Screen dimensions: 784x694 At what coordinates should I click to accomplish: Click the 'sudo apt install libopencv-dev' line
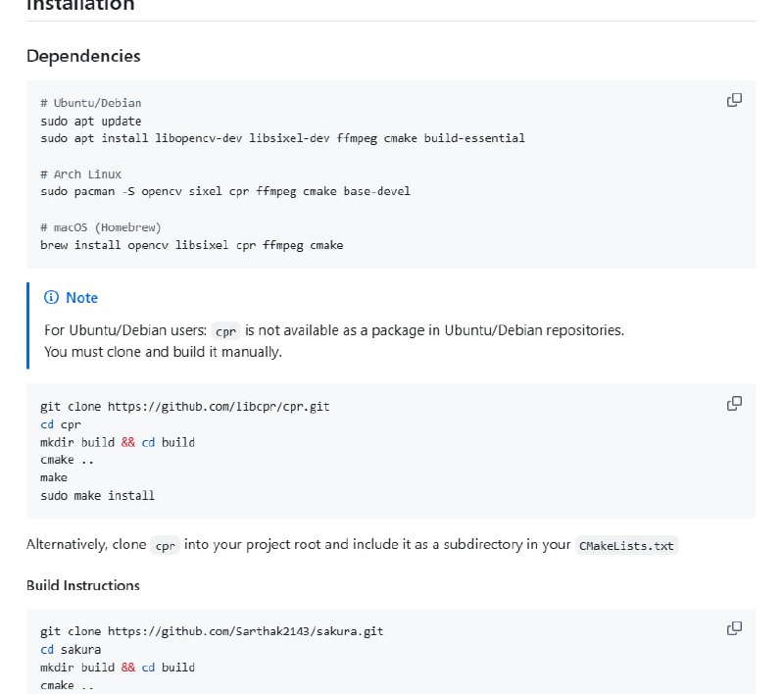coord(282,138)
